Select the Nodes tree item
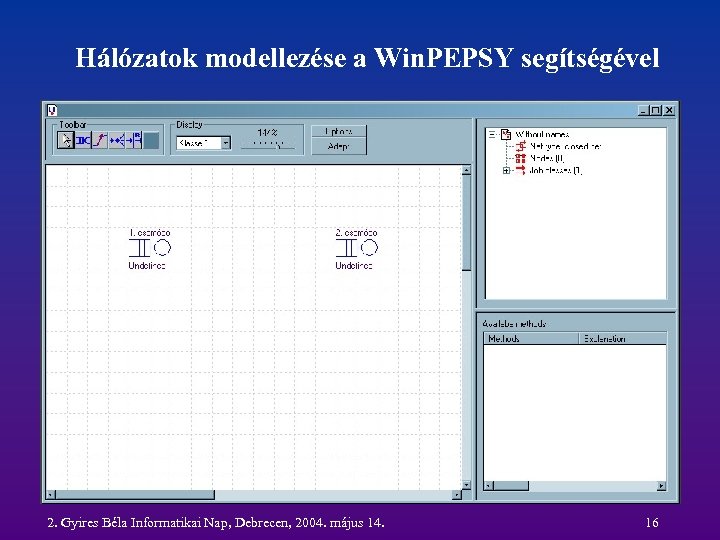This screenshot has width=720, height=540. point(547,158)
